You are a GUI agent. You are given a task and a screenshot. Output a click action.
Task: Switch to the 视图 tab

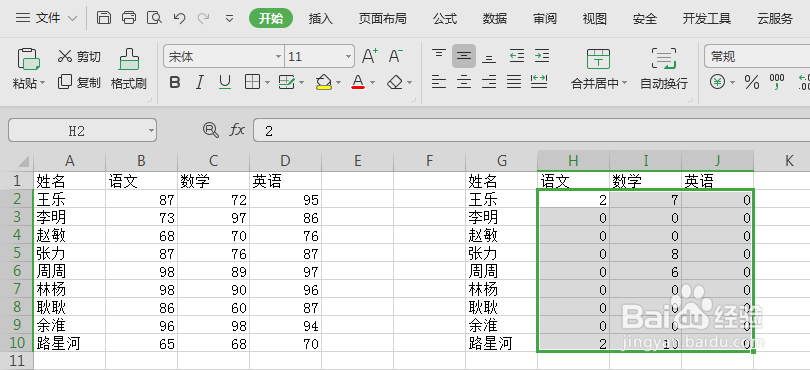click(x=595, y=19)
